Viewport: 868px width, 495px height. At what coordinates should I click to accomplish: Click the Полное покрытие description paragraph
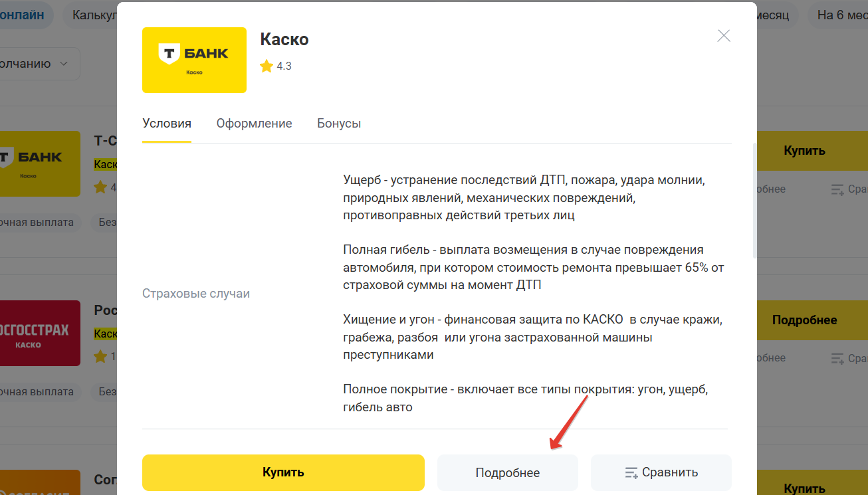tap(526, 398)
